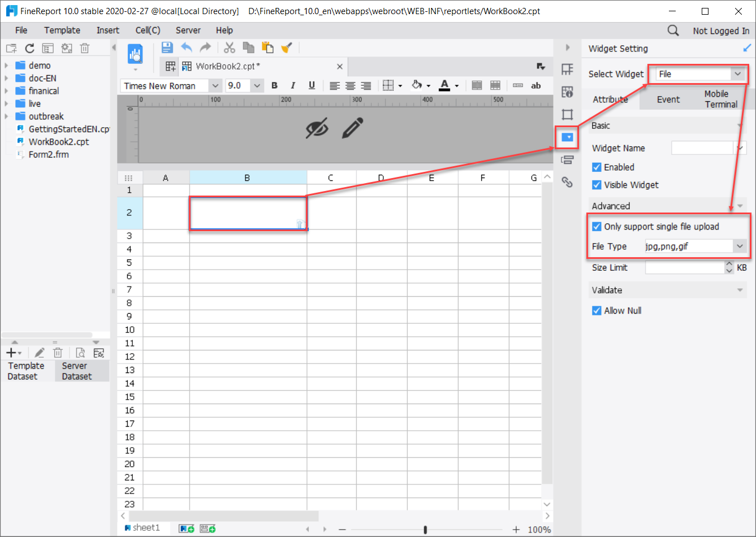Open the hyperlink icon in the right sidebar

[x=567, y=183]
